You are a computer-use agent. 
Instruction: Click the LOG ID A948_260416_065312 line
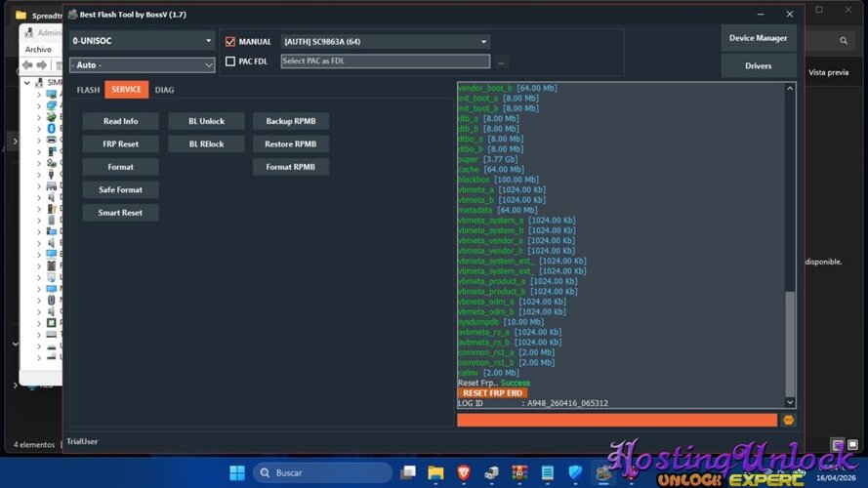(533, 403)
